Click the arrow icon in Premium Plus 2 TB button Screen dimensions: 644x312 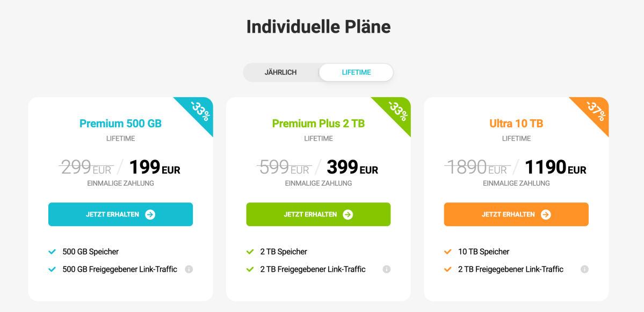point(348,214)
